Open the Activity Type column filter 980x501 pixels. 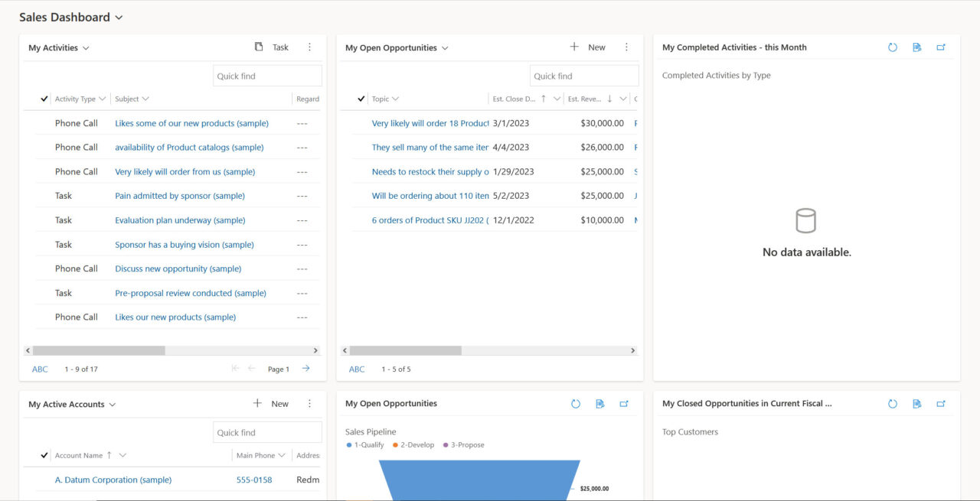pos(102,99)
